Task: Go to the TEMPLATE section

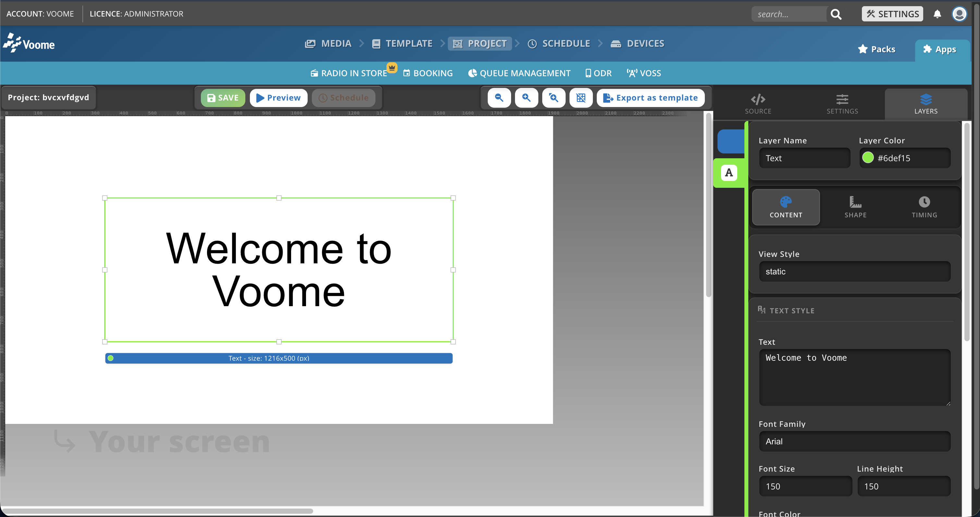Action: pos(402,44)
